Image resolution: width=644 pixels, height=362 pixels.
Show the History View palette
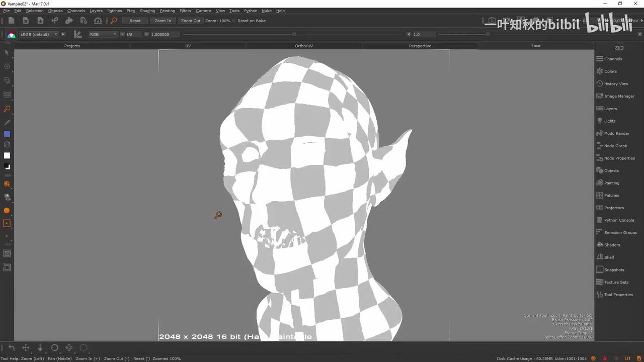click(x=612, y=84)
